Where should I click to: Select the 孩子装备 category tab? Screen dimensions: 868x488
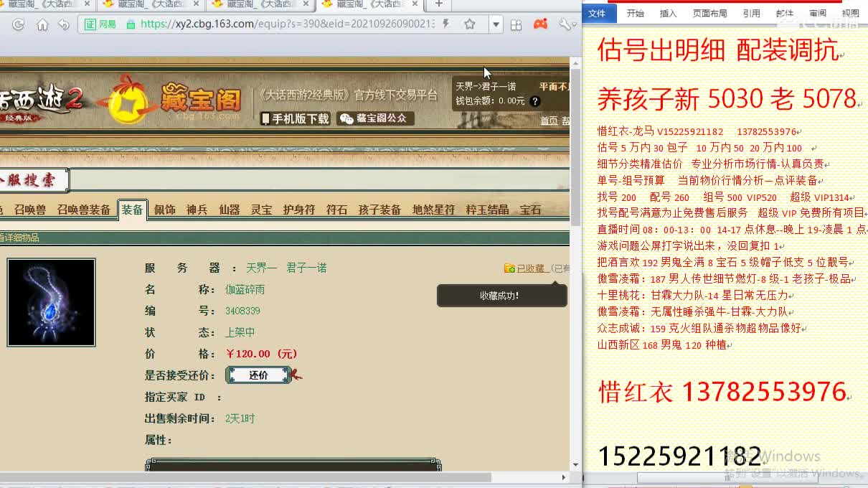379,210
